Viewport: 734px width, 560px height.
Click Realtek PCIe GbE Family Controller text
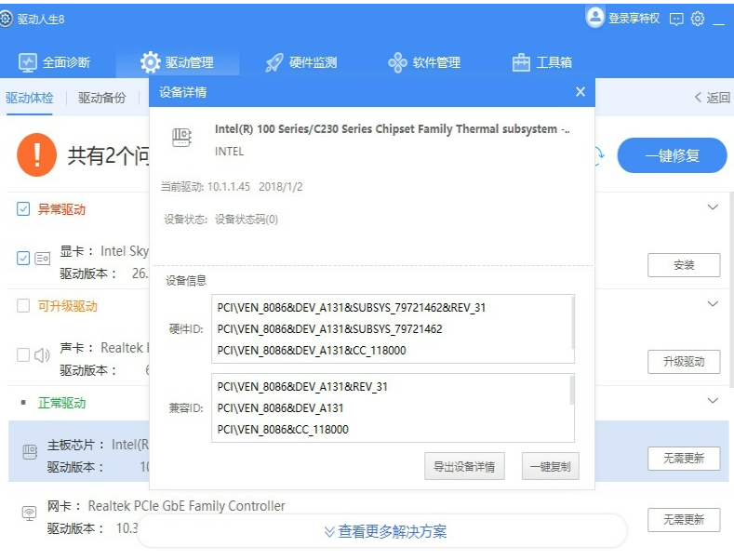(186, 506)
